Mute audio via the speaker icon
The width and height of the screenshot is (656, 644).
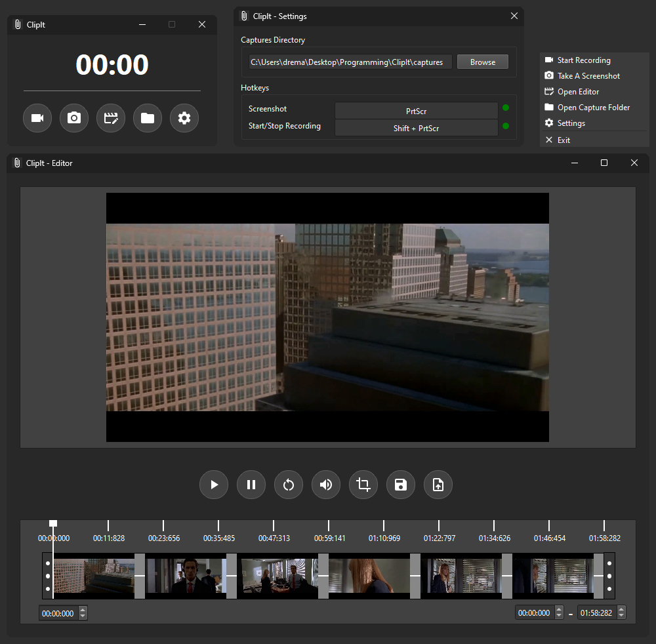click(326, 485)
